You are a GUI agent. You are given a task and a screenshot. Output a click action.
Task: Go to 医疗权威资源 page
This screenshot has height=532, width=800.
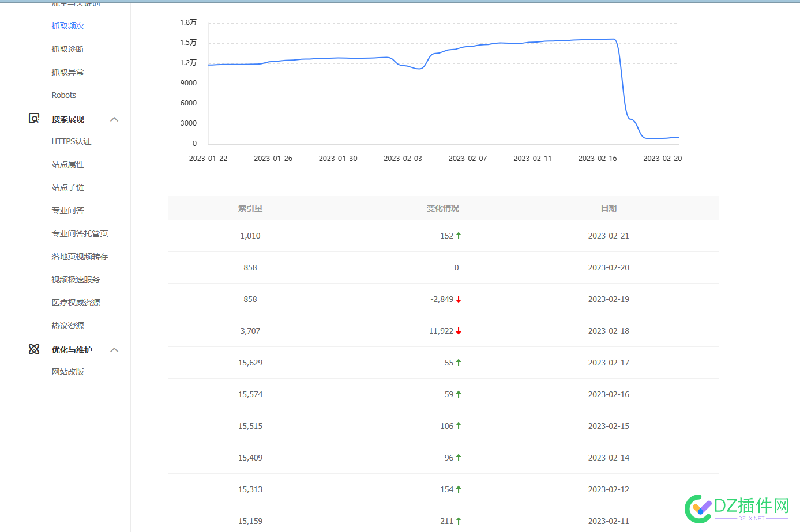[x=76, y=303]
